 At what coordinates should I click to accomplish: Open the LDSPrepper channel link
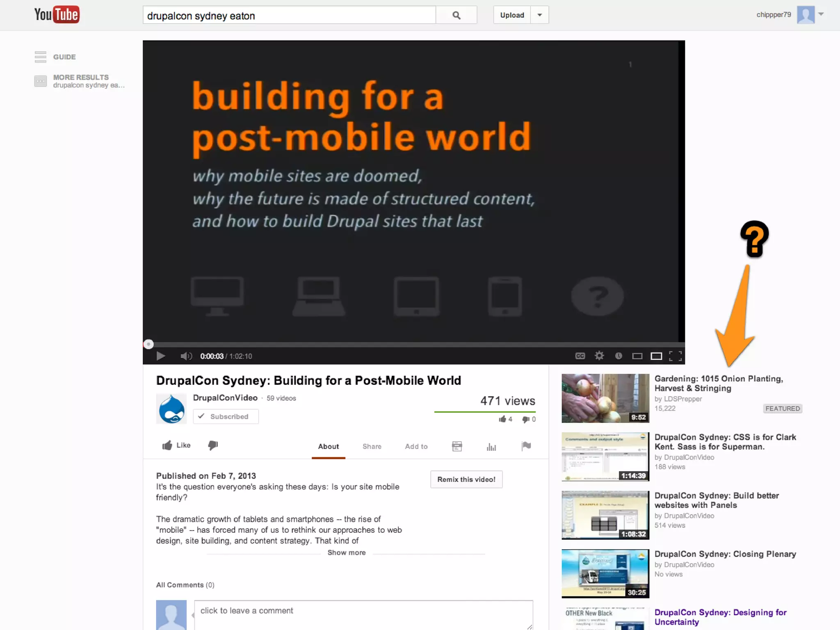click(x=683, y=399)
